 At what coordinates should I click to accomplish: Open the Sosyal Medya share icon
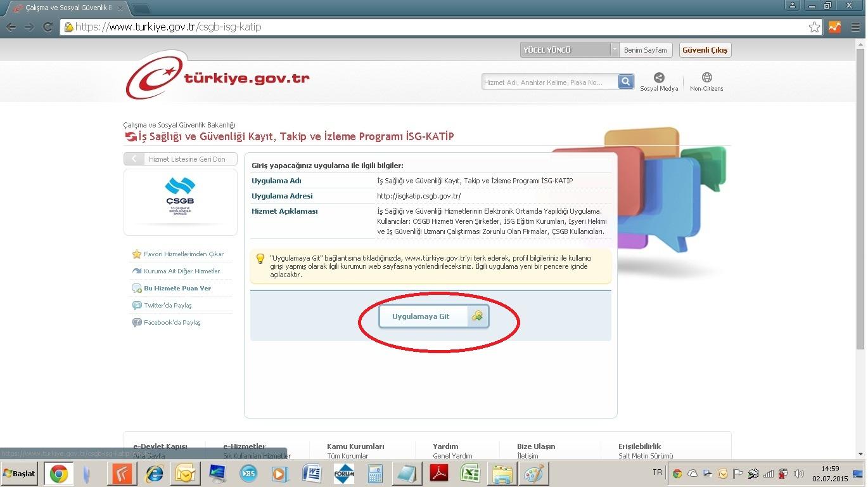pos(659,78)
